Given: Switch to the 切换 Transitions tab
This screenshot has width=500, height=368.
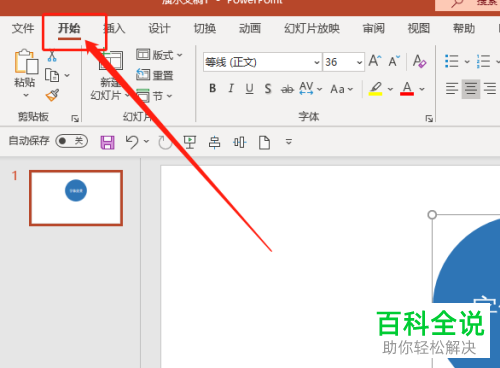Looking at the screenshot, I should coord(205,28).
